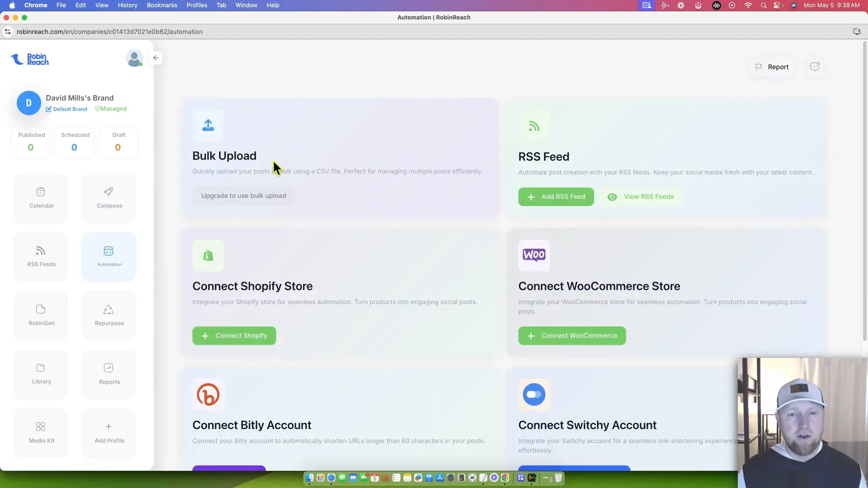This screenshot has height=488, width=868.
Task: Click View RSS Feeds eye button
Action: pyautogui.click(x=641, y=197)
